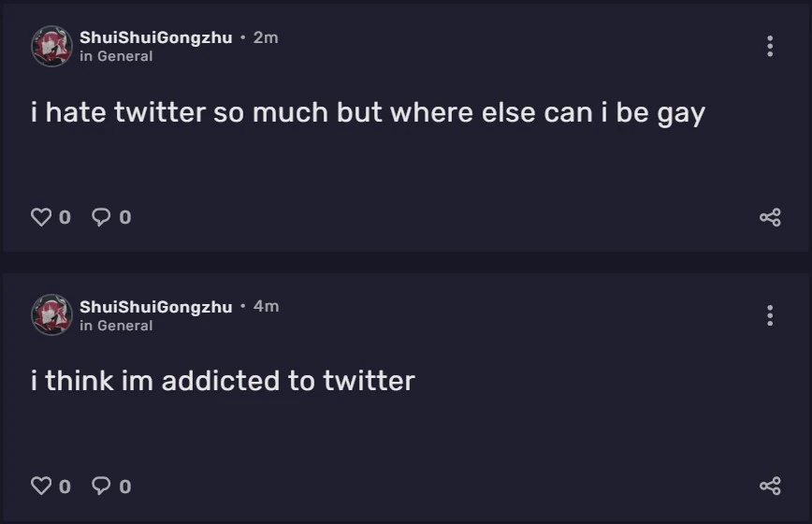Open the "i think im addicted to twitter" post
812x524 pixels.
coord(223,381)
